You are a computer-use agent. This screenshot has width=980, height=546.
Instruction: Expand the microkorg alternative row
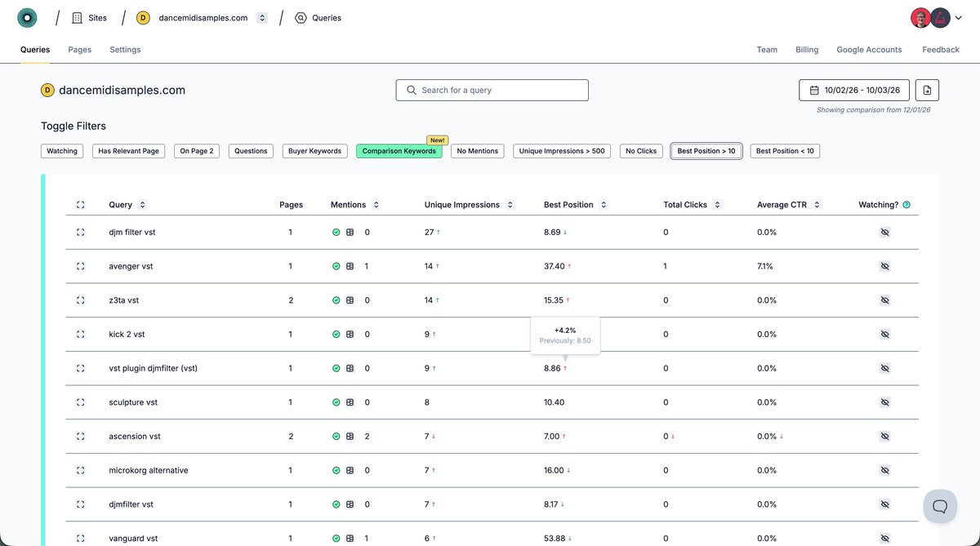click(80, 470)
